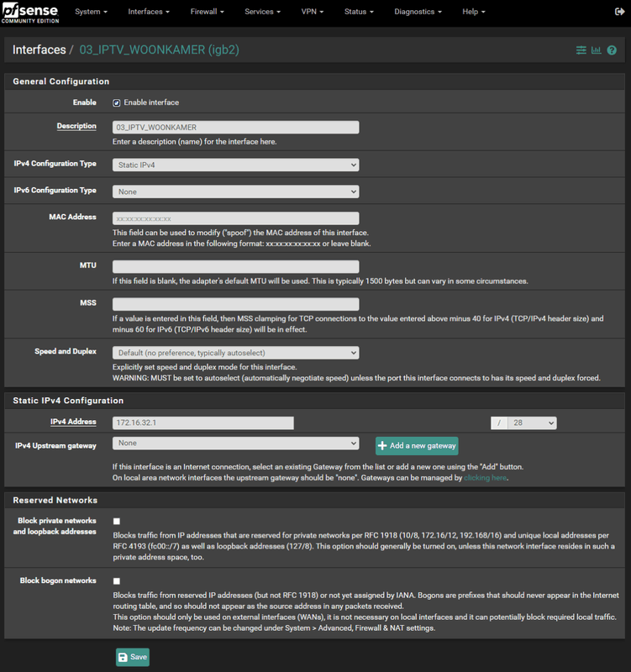Open the Diagnostics menu
631x672 pixels.
tap(418, 12)
